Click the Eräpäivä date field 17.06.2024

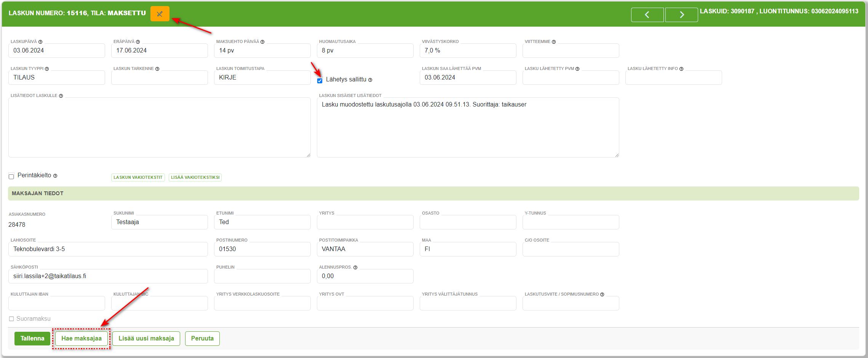click(x=160, y=51)
